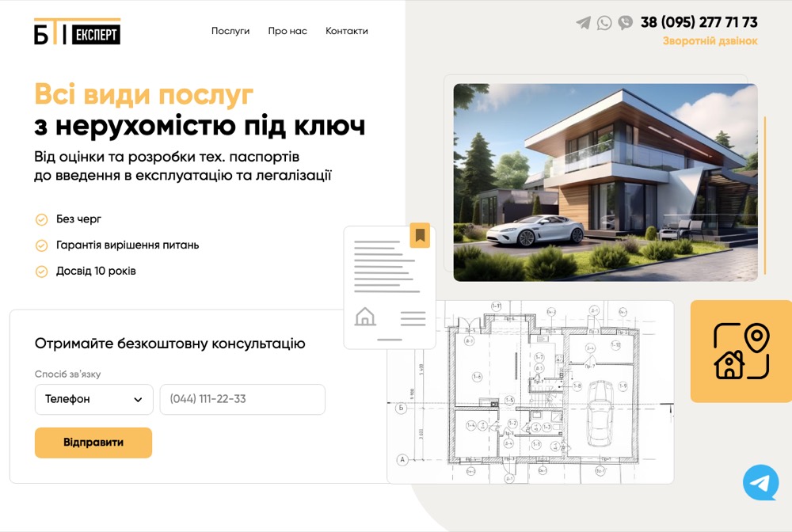Image resolution: width=792 pixels, height=532 pixels.
Task: Open the Телефон contact method dropdown
Action: point(94,399)
